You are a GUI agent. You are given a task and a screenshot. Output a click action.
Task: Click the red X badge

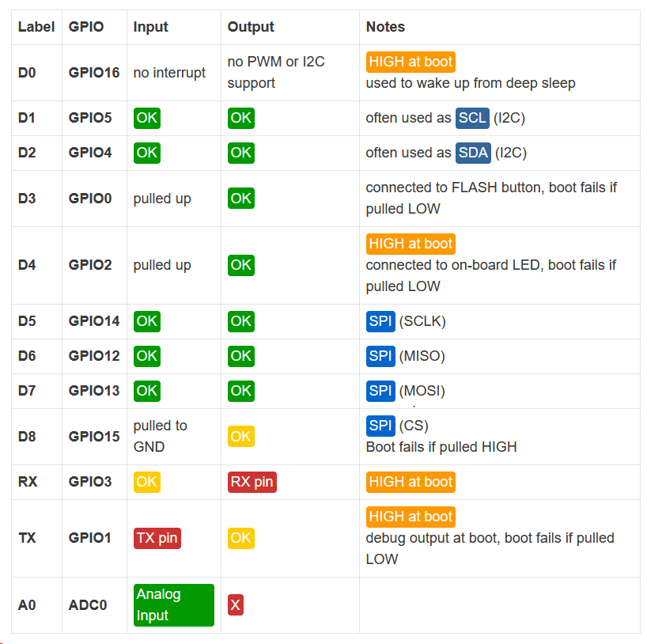tap(236, 604)
